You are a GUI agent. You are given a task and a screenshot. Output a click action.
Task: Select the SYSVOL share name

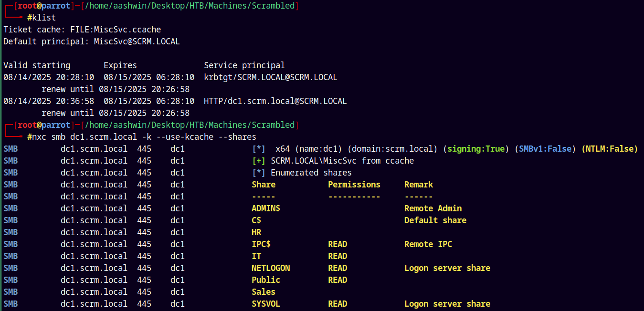(266, 304)
